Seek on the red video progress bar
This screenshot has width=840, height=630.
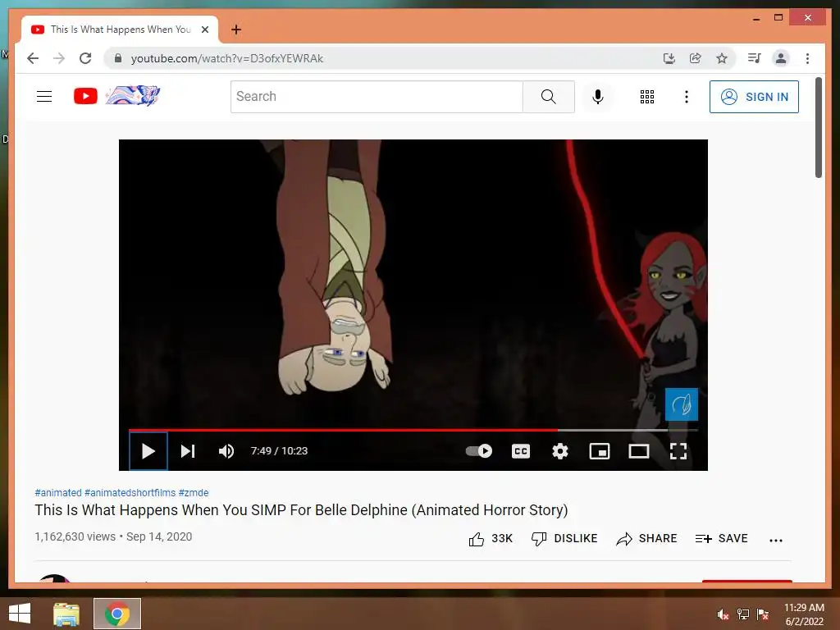(x=413, y=430)
